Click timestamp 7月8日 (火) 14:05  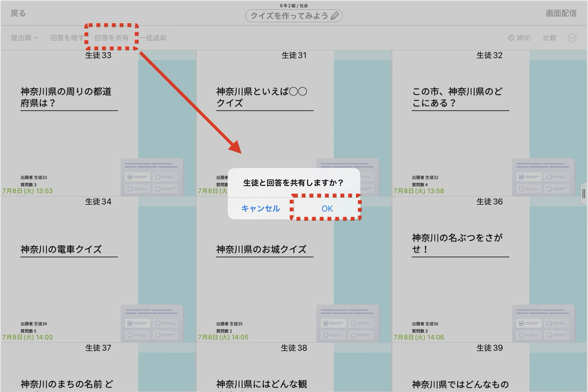(223, 337)
